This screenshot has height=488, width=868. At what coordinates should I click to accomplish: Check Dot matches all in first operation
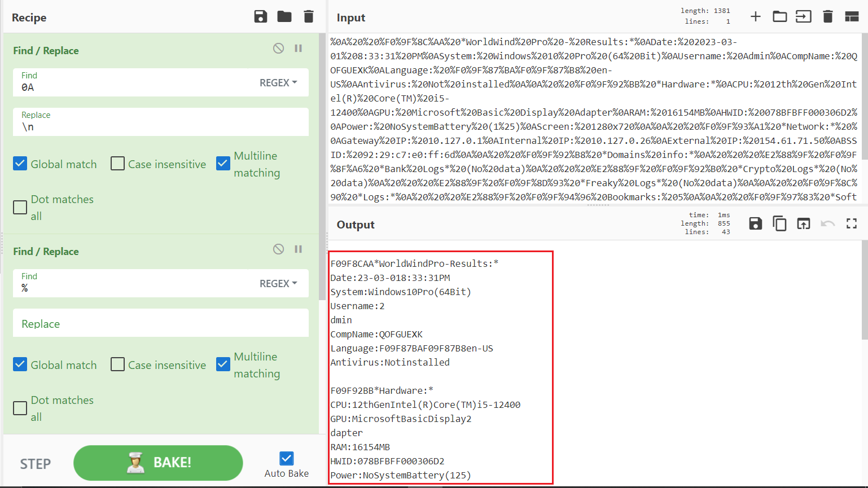[x=20, y=208]
